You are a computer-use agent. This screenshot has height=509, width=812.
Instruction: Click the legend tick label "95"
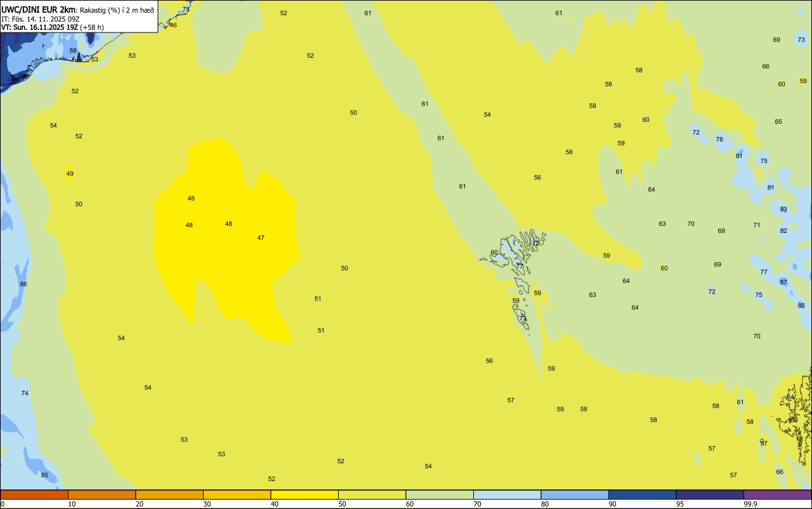pyautogui.click(x=680, y=504)
